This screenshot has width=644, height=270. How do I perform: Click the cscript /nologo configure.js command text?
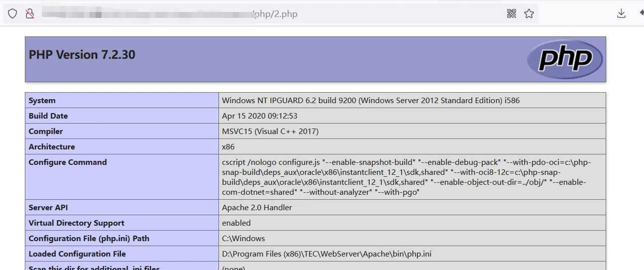coord(407,177)
